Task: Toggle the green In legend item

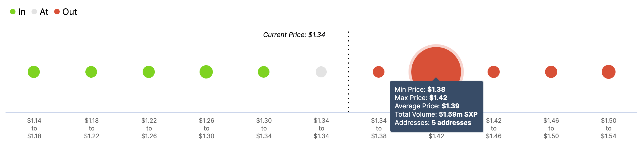Action: click(18, 12)
